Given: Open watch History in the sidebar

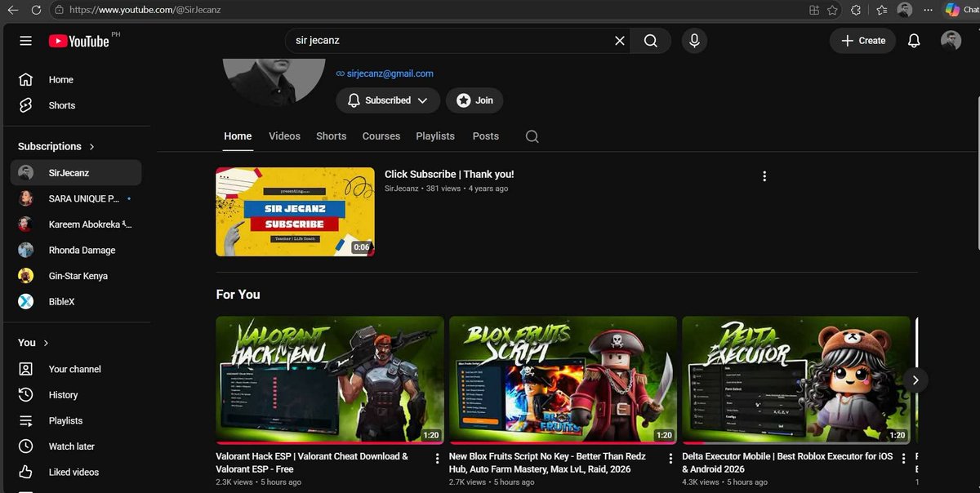Looking at the screenshot, I should [x=76, y=395].
